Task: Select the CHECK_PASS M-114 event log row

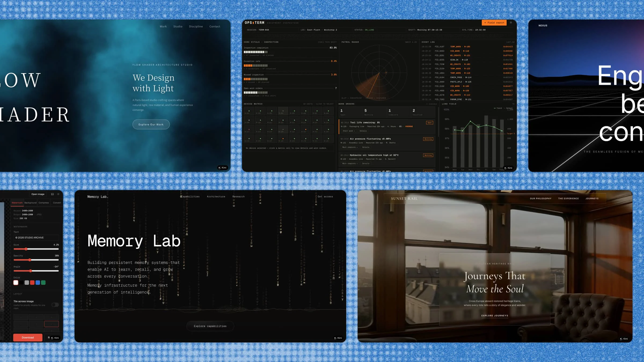Action: 467,77
